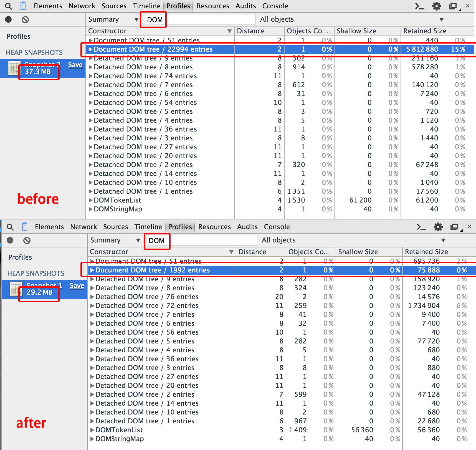Click record heap snapshot circle in top panel
The height and width of the screenshot is (450, 476).
click(8, 19)
